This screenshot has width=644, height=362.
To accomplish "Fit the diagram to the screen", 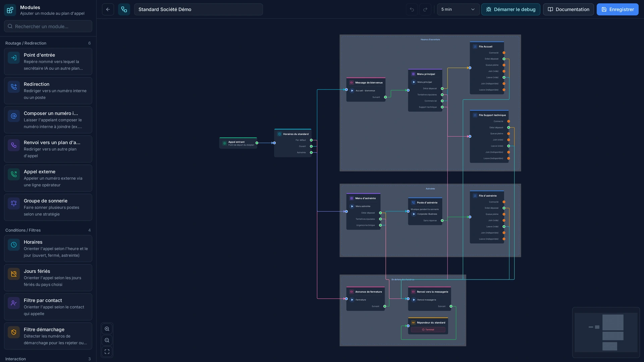I will pyautogui.click(x=107, y=352).
